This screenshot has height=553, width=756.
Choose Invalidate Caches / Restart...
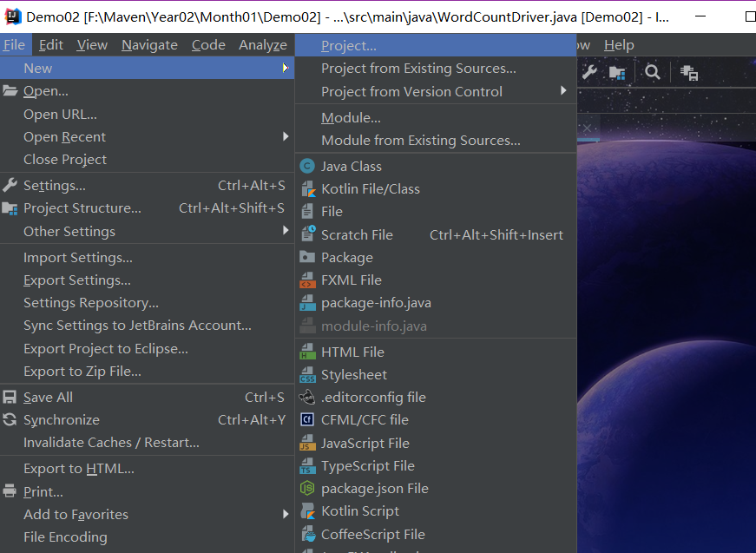(x=147, y=443)
